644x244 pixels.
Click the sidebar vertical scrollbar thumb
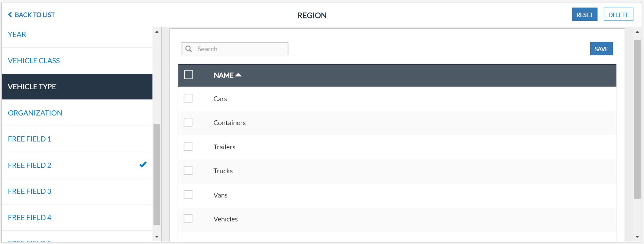(157, 174)
